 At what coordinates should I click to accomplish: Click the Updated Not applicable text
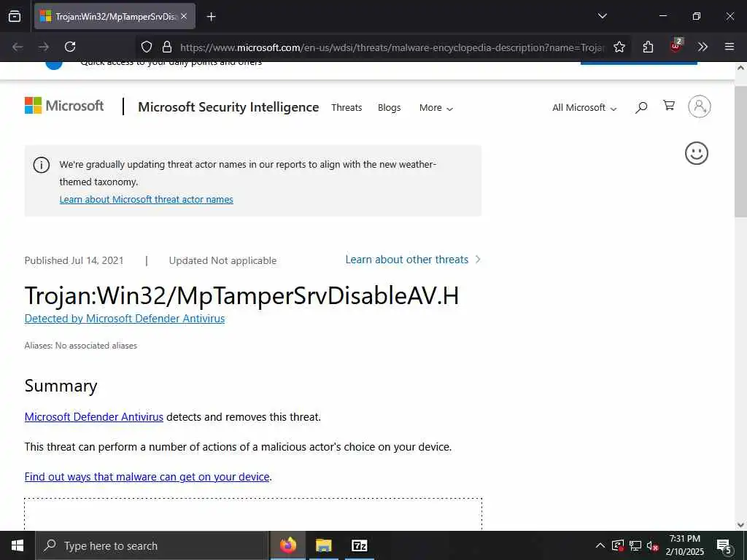222,260
